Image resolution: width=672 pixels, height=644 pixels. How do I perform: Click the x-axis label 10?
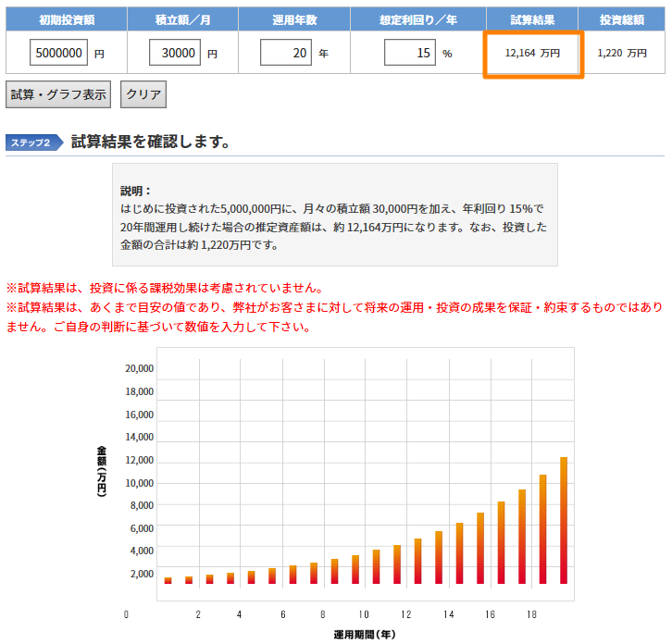[x=364, y=614]
